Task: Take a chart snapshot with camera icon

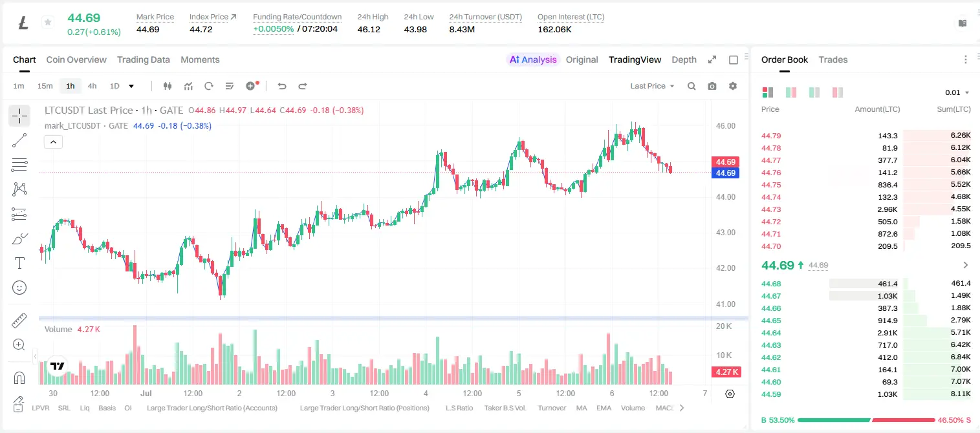Action: [x=712, y=86]
